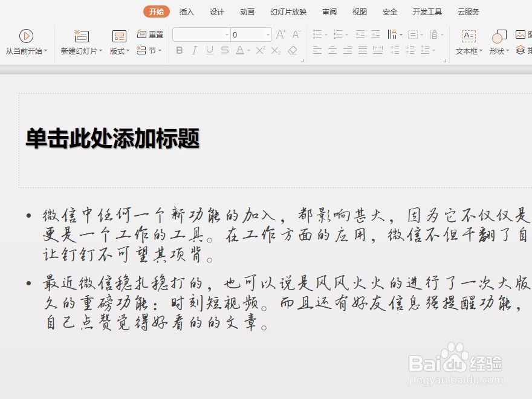Open the font size dropdown arrow
Screen dimensions: 532x399
coord(268,34)
